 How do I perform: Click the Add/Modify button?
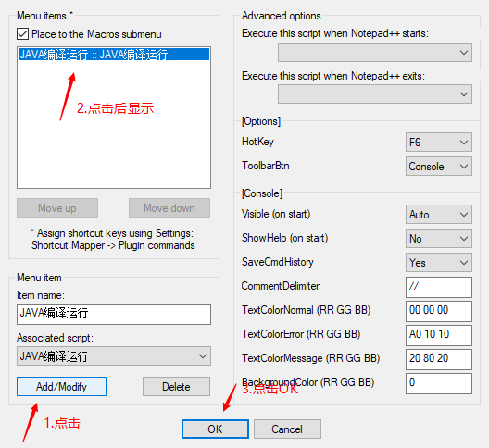click(x=61, y=387)
